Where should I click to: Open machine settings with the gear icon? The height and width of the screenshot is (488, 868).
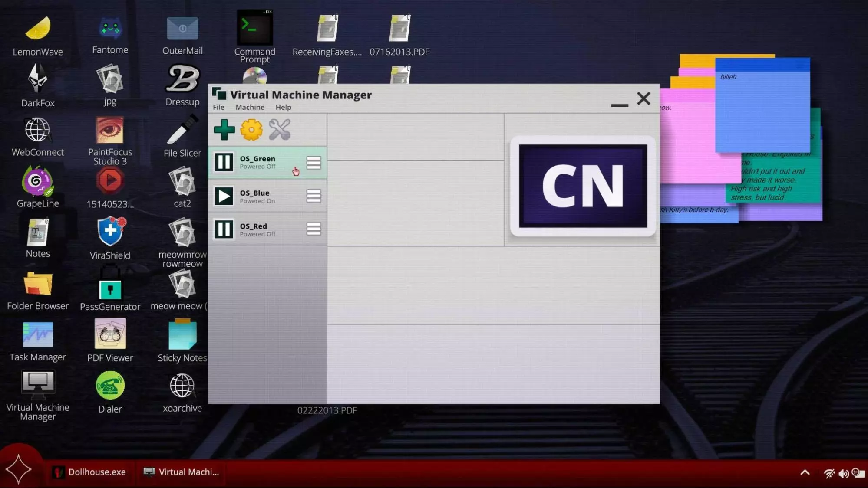click(251, 130)
